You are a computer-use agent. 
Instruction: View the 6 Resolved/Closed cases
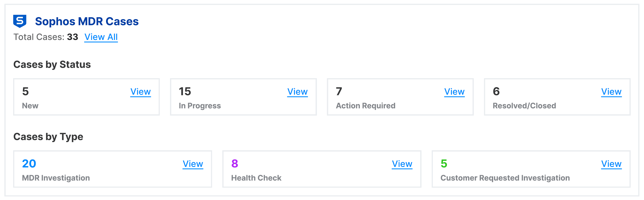click(611, 92)
